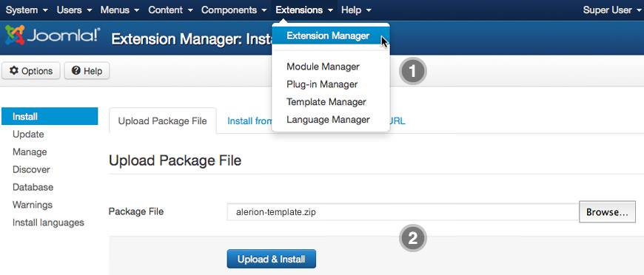Choose Module Manager menu entry

click(323, 67)
